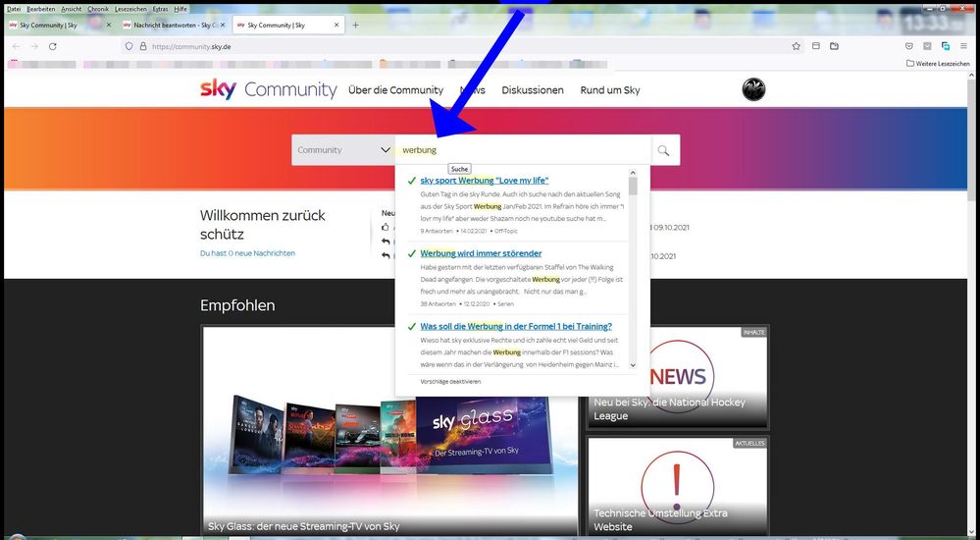Image resolution: width=980 pixels, height=540 pixels.
Task: Open a new tab with the plus button
Action: point(356,25)
